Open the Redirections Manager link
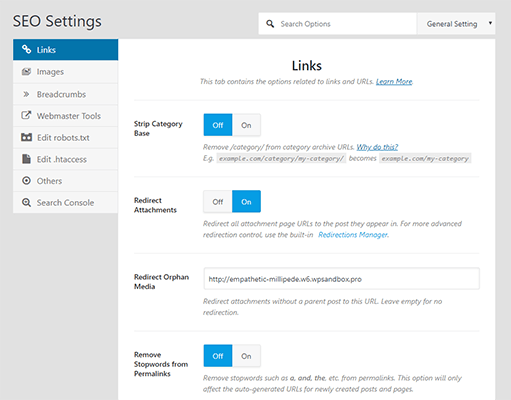511x400 pixels. tap(353, 235)
